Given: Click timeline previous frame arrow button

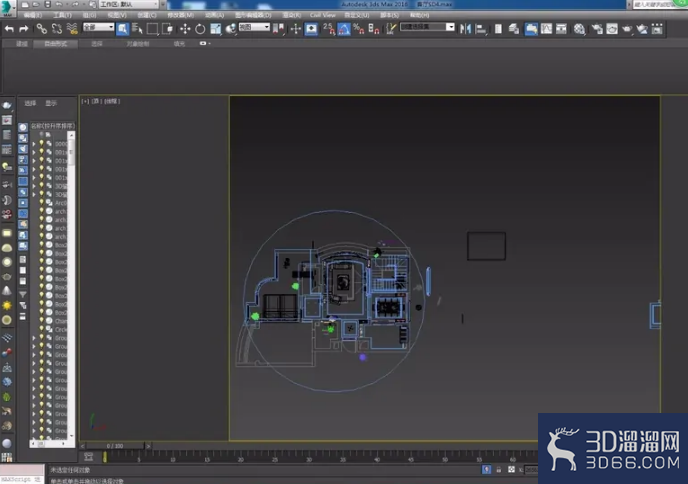Looking at the screenshot, I should point(82,446).
